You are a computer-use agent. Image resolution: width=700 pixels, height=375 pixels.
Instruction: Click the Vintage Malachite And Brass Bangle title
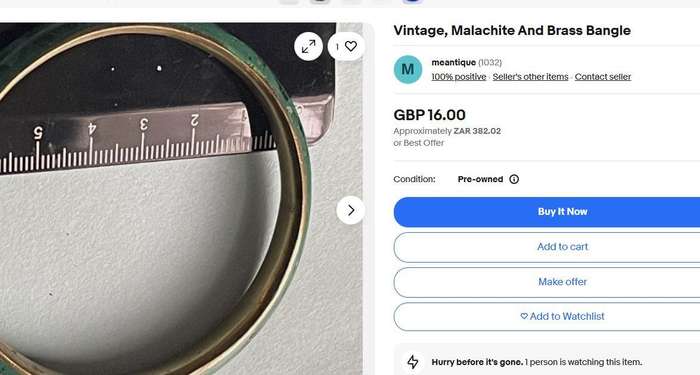[512, 30]
